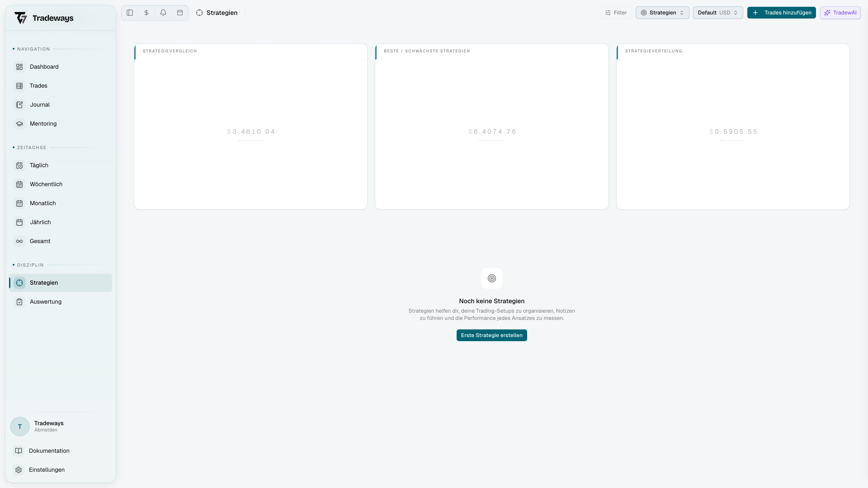Image resolution: width=868 pixels, height=488 pixels.
Task: Open the Tradeways profile avatar
Action: tap(19, 426)
